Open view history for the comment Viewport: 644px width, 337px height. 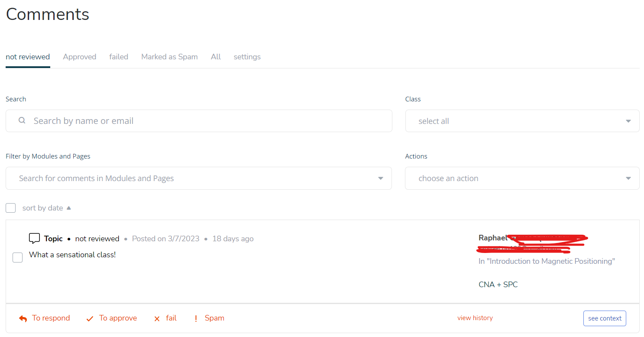(x=475, y=318)
